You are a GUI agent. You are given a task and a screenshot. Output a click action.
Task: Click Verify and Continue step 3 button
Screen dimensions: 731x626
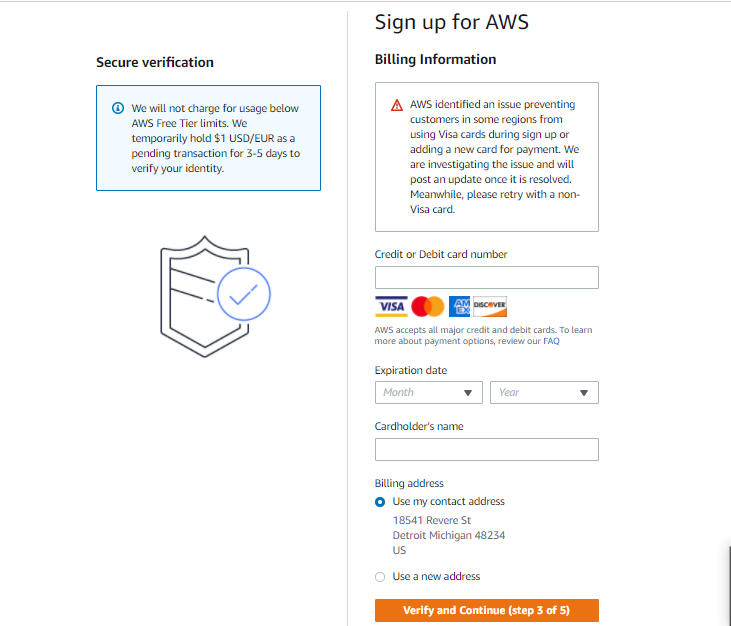pos(487,610)
